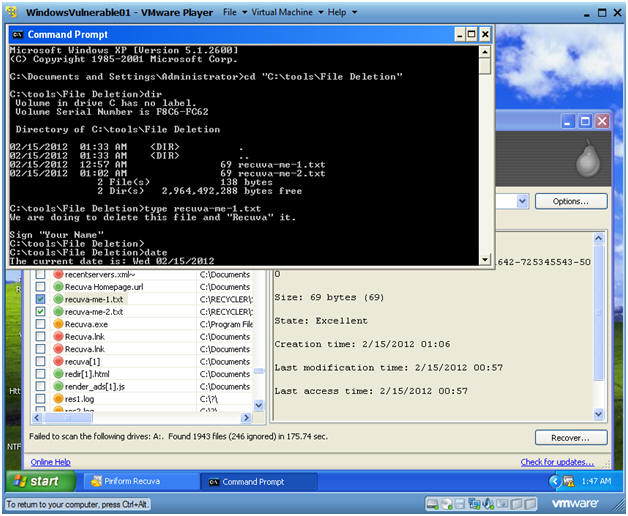Select the Recuva.exe file name row

[x=86, y=324]
